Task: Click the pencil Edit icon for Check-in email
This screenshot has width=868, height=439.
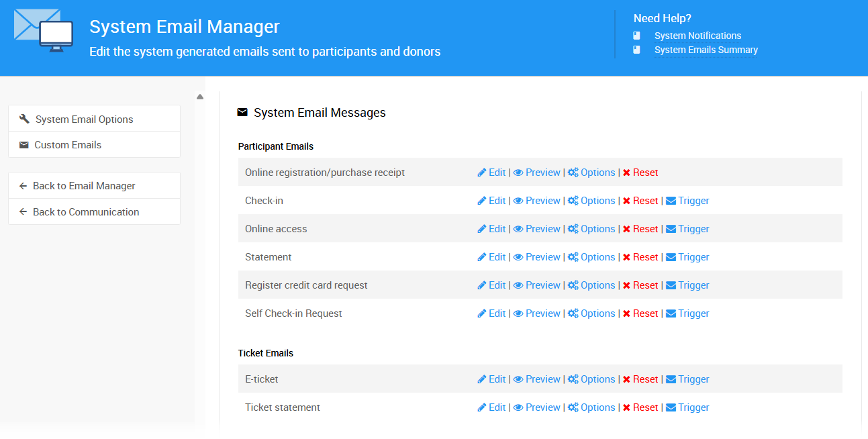Action: [482, 200]
